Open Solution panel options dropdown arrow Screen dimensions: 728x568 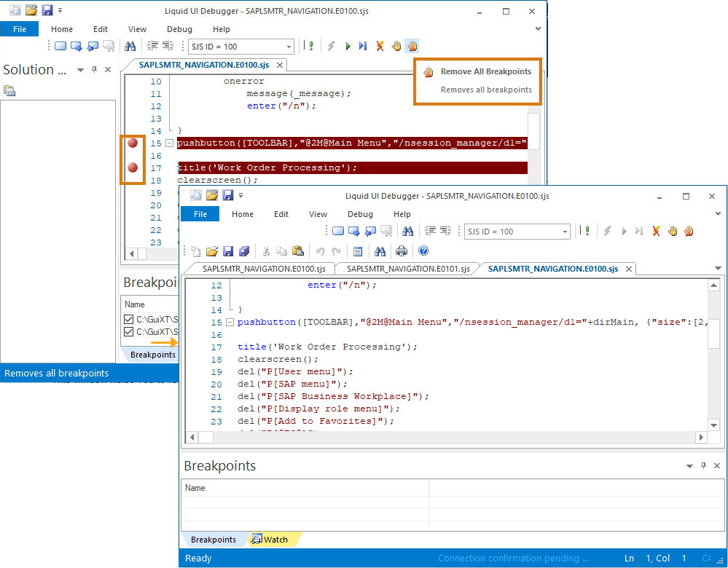80,70
